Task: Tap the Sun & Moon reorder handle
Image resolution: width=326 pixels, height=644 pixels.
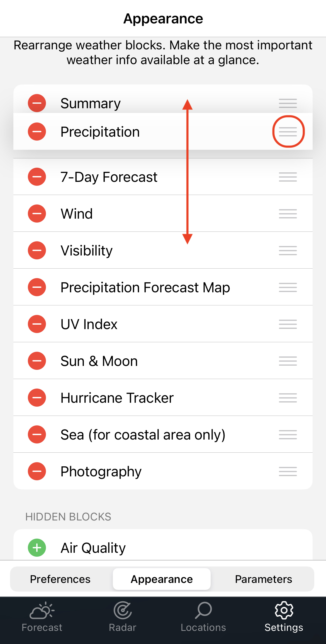Action: pyautogui.click(x=288, y=361)
